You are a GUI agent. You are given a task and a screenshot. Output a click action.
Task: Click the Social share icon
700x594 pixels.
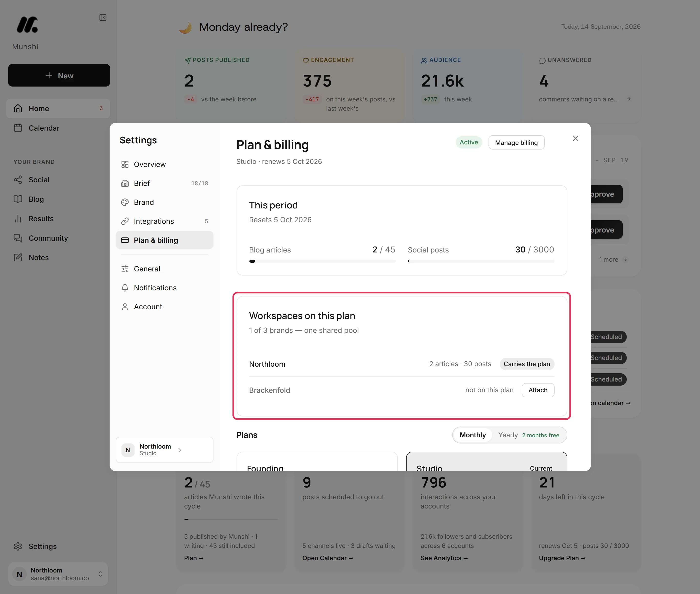click(18, 180)
